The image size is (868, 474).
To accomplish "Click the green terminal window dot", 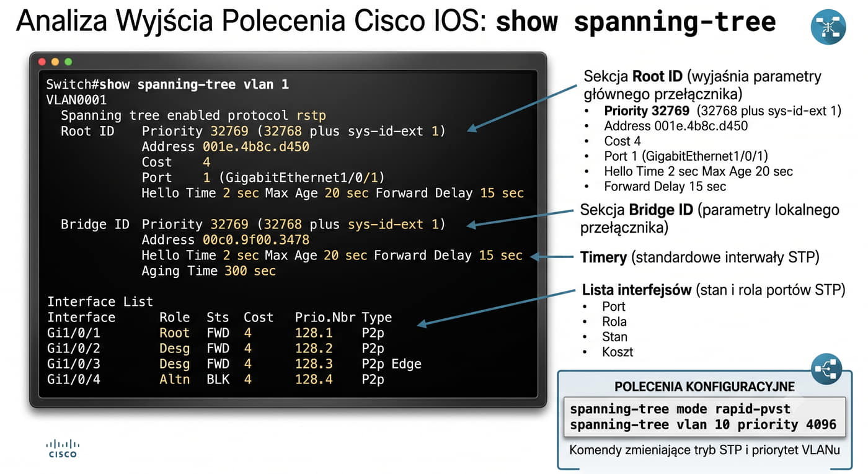I will [x=68, y=62].
